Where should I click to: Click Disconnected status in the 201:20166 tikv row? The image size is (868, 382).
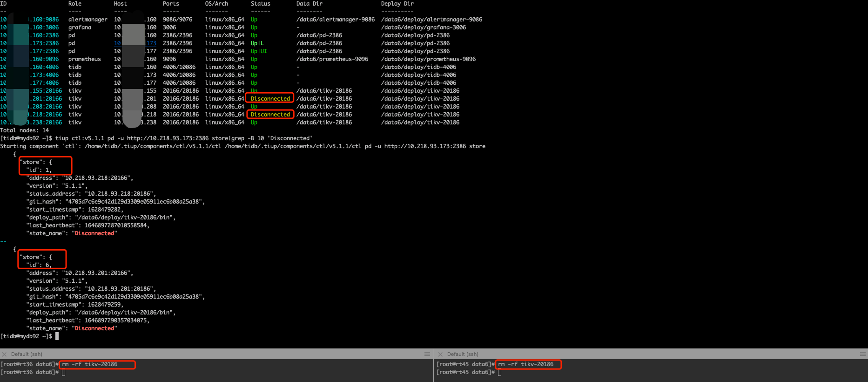[270, 99]
